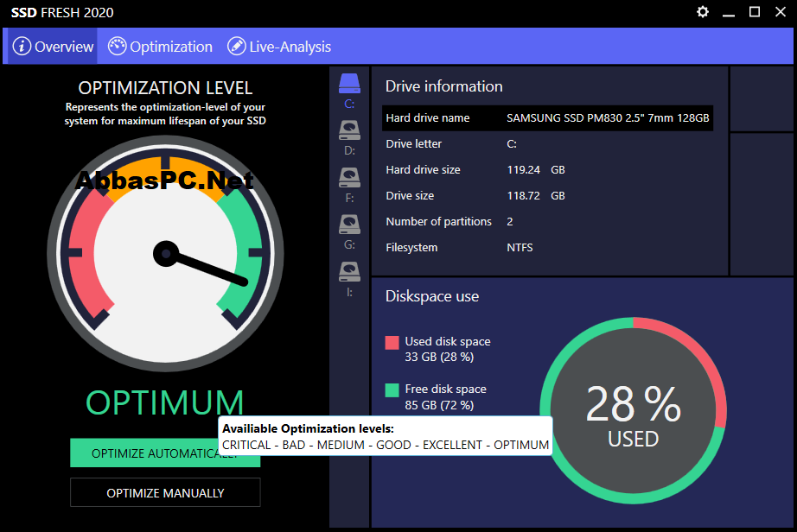Open the Live-Analysis tab
The height and width of the screenshot is (532, 797).
pos(279,46)
